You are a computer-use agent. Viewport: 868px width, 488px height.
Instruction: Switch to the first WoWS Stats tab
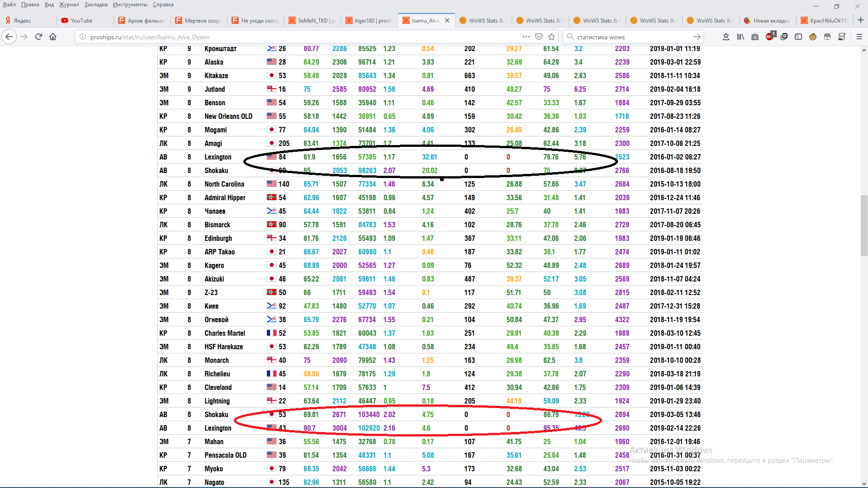(x=484, y=20)
